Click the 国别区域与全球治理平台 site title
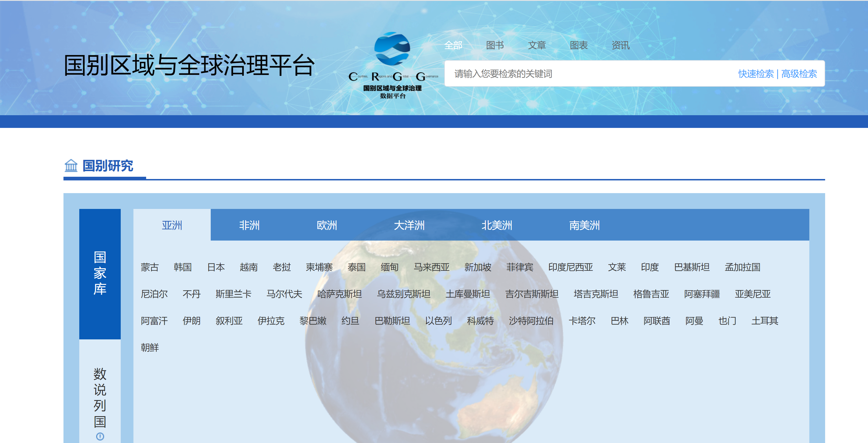 point(189,65)
